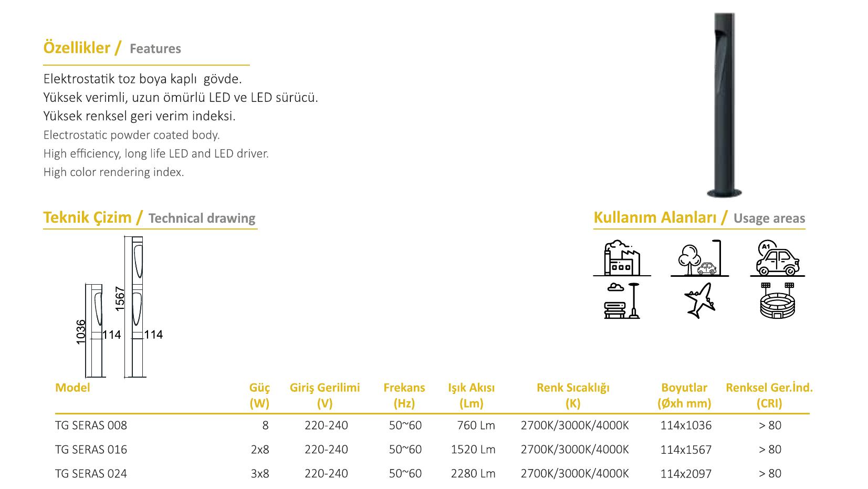This screenshot has height=489, width=868.
Task: Click 'Yüksek verimli, uzun ömürlü LED' line
Action: [x=181, y=97]
